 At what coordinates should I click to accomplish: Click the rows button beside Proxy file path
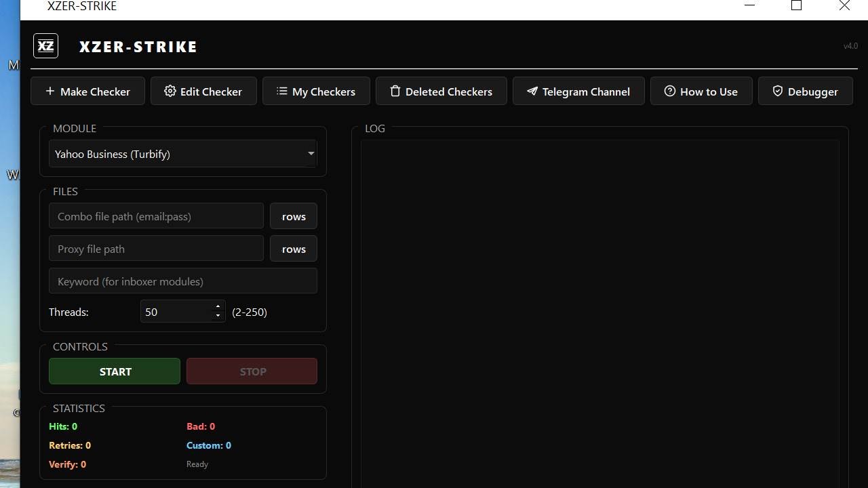294,249
